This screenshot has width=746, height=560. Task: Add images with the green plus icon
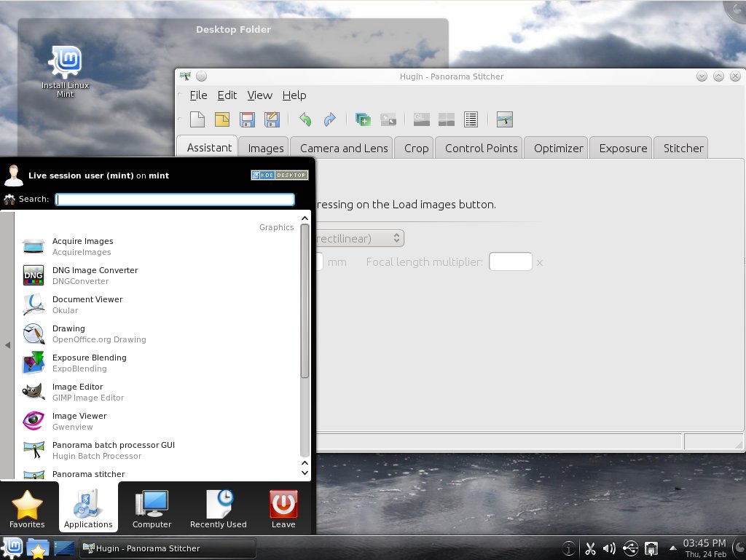[363, 119]
